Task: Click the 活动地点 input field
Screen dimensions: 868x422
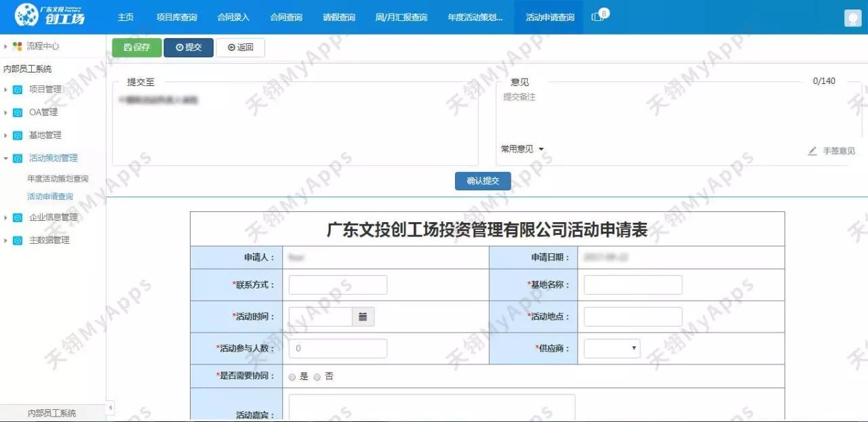Action: tap(633, 316)
